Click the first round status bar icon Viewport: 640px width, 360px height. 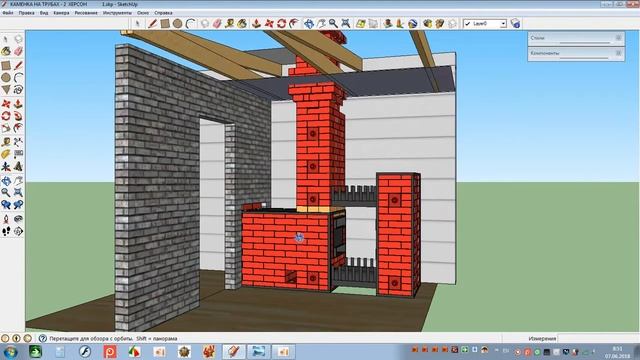pos(5,338)
